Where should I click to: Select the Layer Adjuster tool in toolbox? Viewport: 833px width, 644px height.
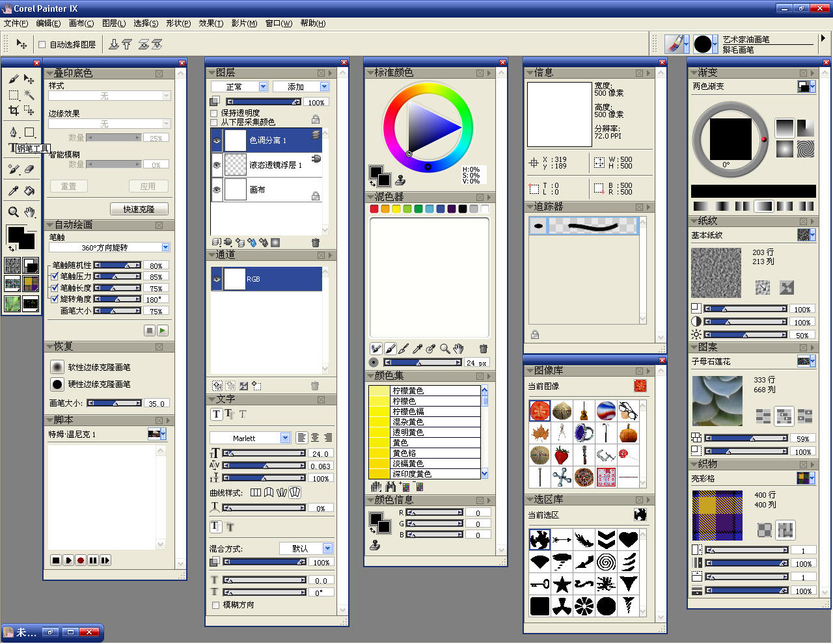[29, 79]
